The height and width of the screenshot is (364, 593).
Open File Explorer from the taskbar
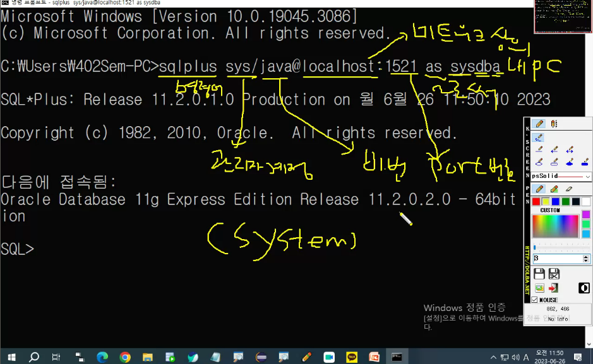tap(148, 357)
